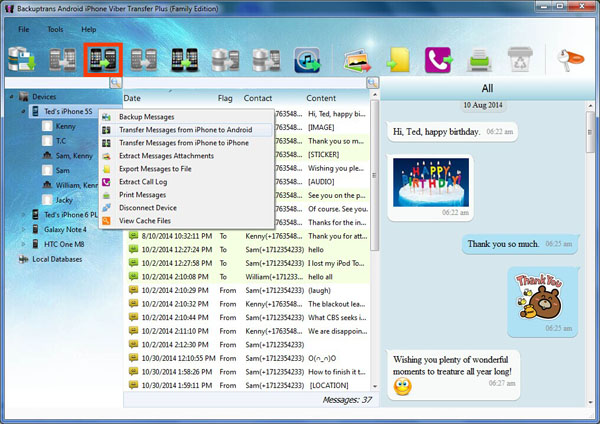600x424 pixels.
Task: Open the Tools menu
Action: [55, 29]
